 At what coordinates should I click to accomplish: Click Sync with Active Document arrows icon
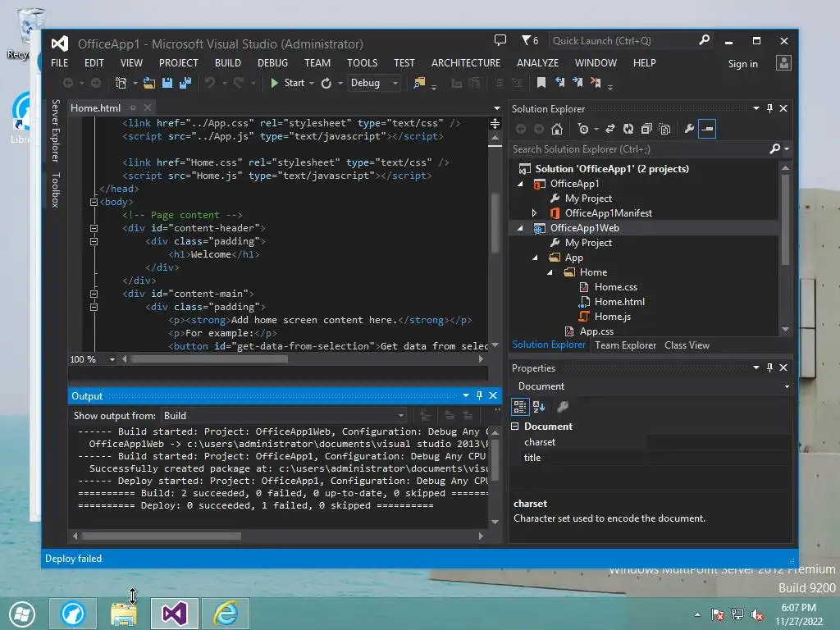[x=609, y=129]
